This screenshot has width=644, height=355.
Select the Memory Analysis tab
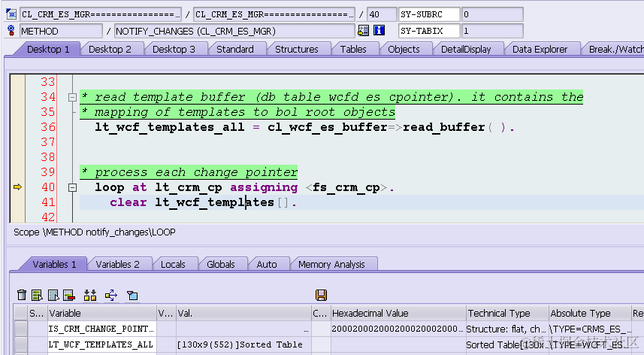pyautogui.click(x=331, y=264)
